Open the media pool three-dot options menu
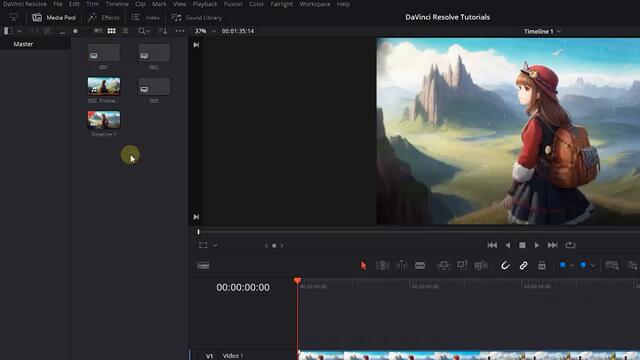The height and width of the screenshot is (360, 640). [x=180, y=31]
